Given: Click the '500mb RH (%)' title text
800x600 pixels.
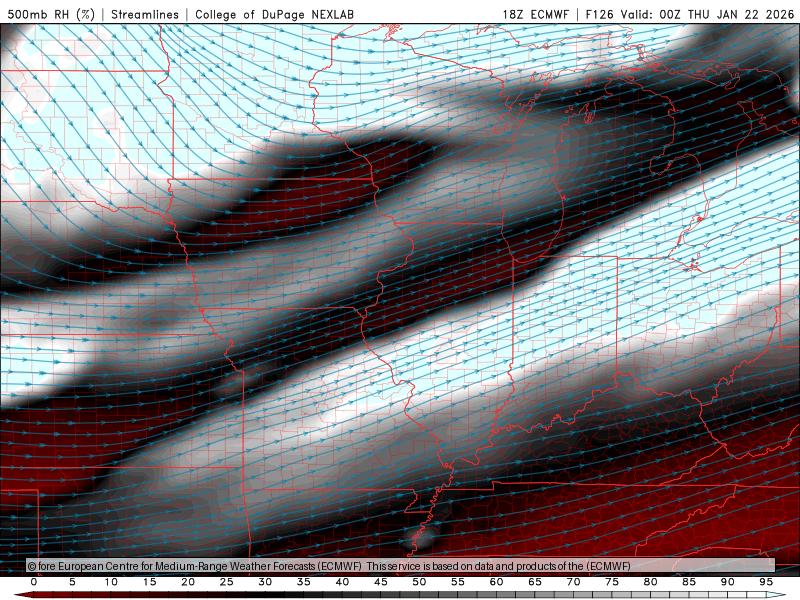Looking at the screenshot, I should [x=51, y=14].
